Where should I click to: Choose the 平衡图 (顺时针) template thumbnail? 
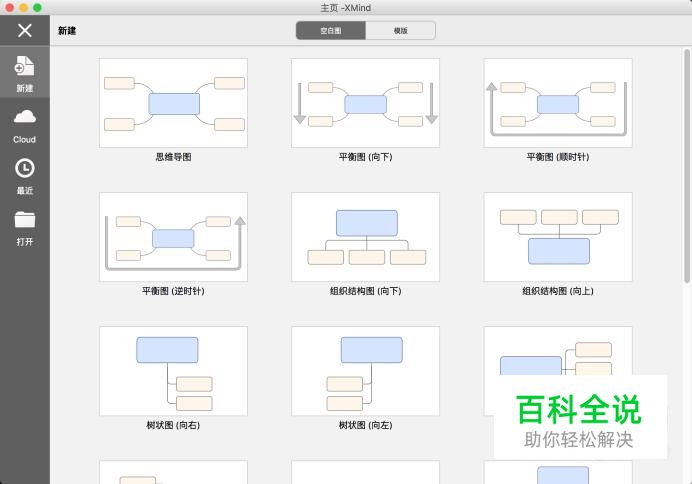[x=558, y=103]
